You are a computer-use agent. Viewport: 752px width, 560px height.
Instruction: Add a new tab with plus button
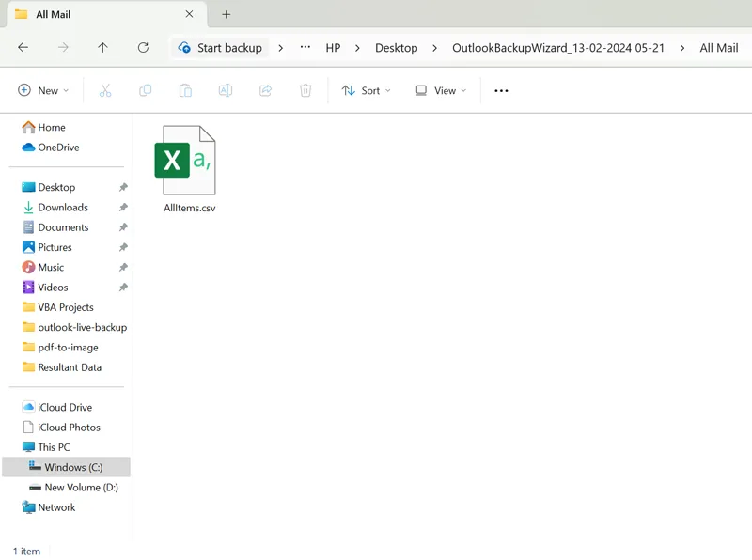226,14
